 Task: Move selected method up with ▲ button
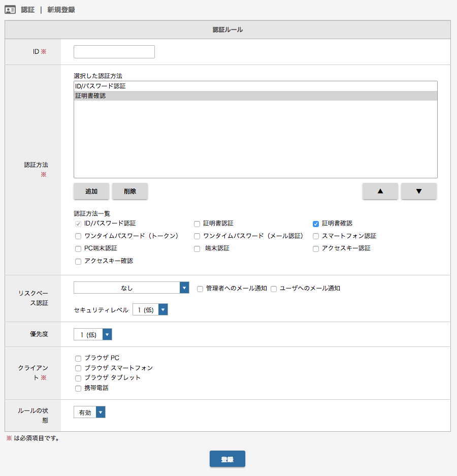pyautogui.click(x=380, y=191)
